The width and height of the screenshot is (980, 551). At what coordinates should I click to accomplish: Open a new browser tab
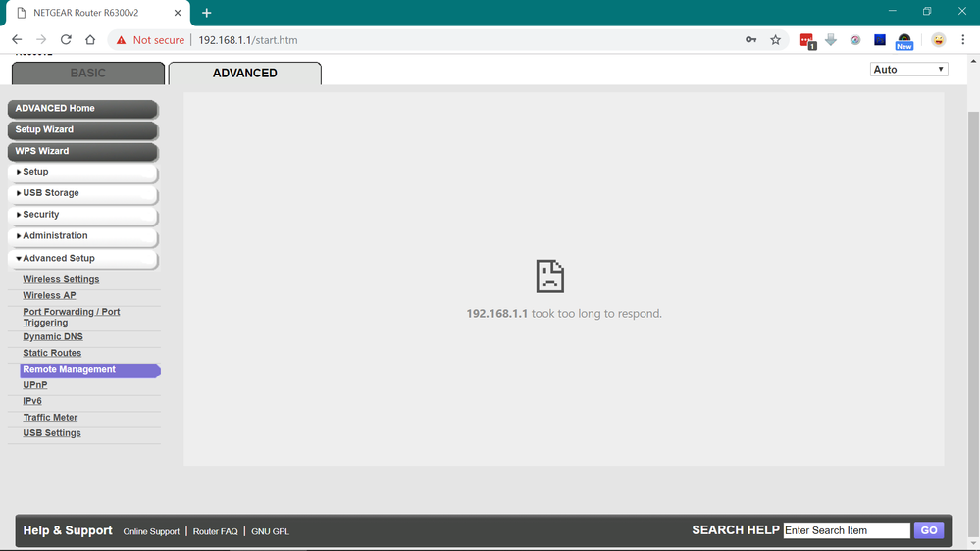[x=207, y=13]
